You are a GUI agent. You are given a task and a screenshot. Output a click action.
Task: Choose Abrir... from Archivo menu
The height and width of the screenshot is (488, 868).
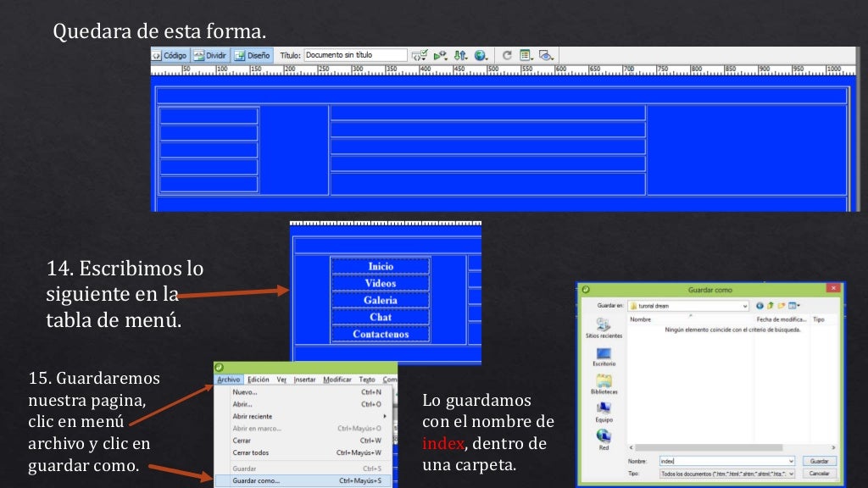304,404
